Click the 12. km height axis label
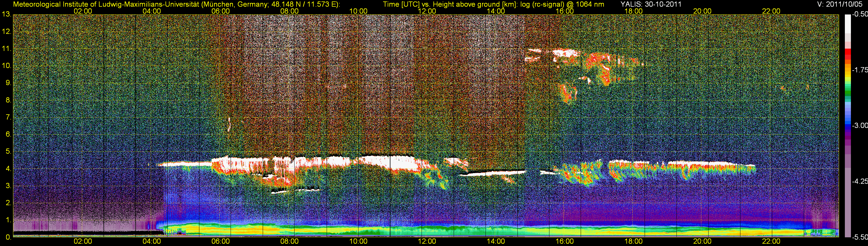The height and width of the screenshot is (246, 868). tap(6, 32)
